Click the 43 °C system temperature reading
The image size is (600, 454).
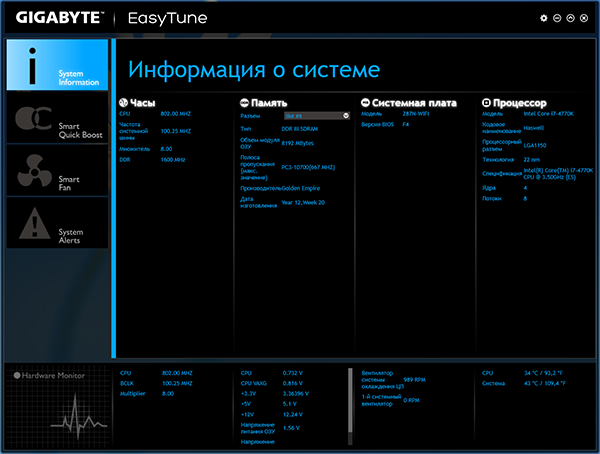545,383
